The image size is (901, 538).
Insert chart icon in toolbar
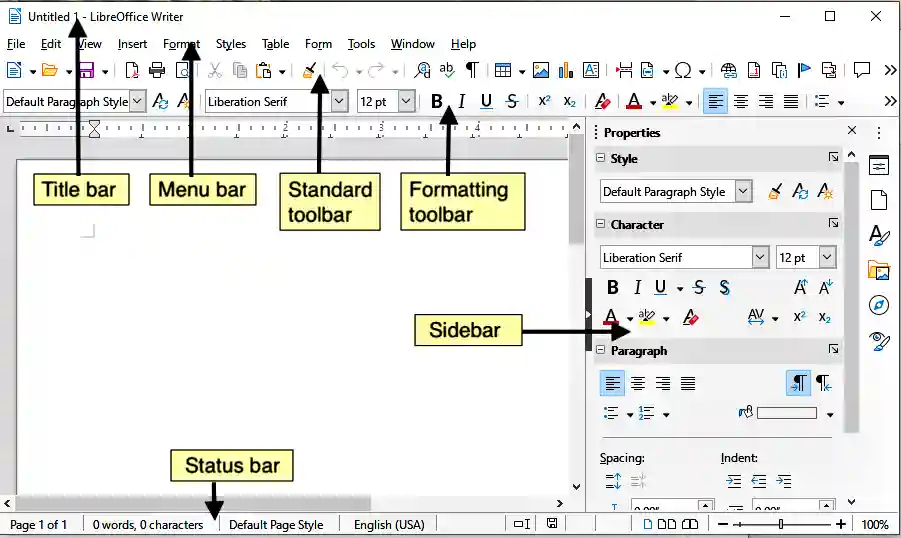click(x=566, y=70)
